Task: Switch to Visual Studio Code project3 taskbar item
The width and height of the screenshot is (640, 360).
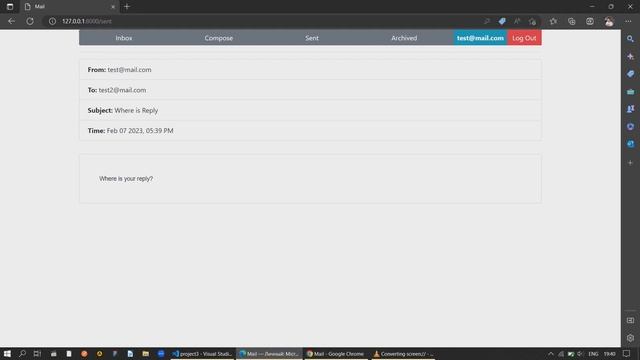Action: pyautogui.click(x=202, y=354)
